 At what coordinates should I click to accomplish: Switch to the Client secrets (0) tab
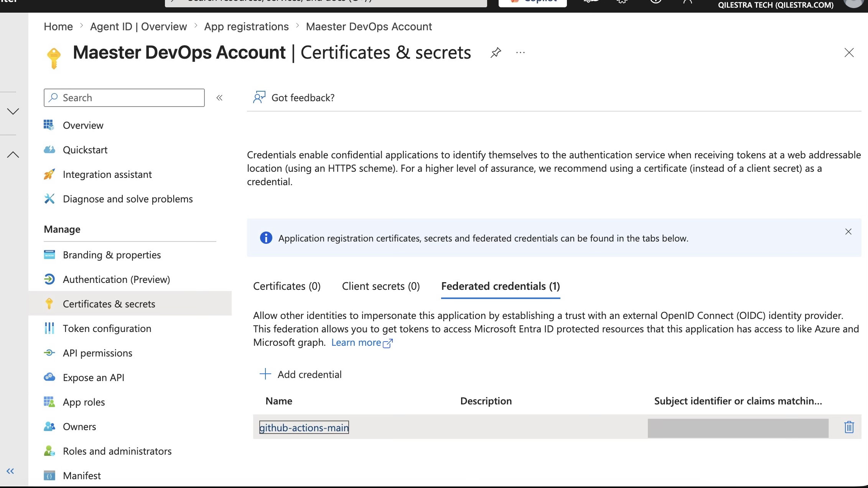pyautogui.click(x=381, y=286)
